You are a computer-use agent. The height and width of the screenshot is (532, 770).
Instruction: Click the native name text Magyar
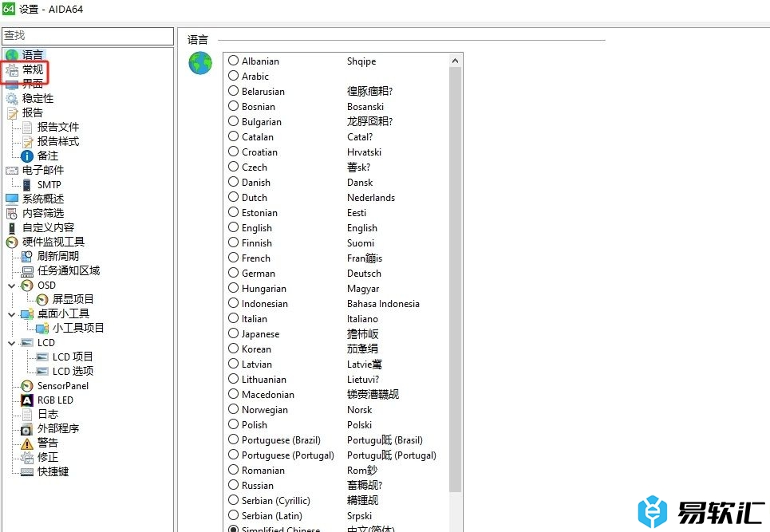[x=363, y=289]
